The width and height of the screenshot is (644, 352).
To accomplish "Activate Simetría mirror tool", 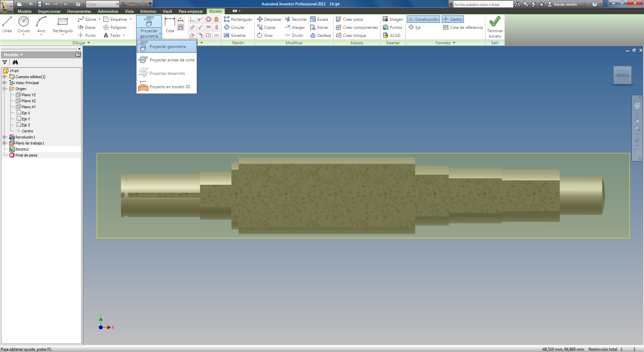I will point(234,36).
